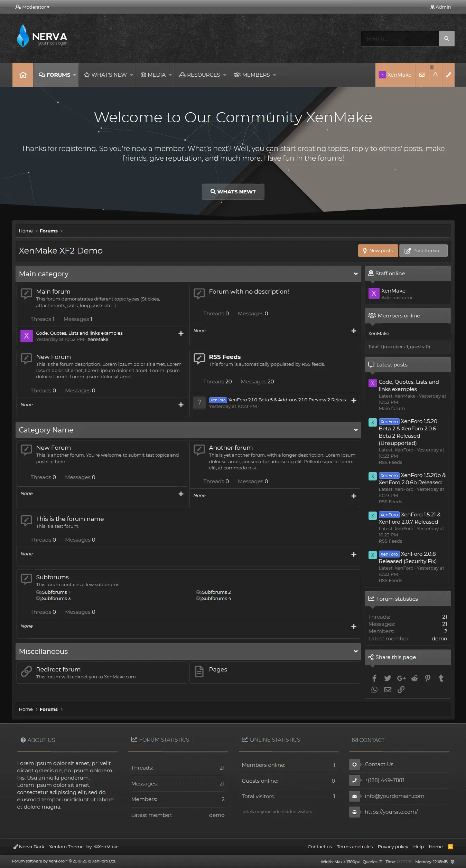Share page on Google Plus icon
The image size is (466, 868).
click(401, 678)
